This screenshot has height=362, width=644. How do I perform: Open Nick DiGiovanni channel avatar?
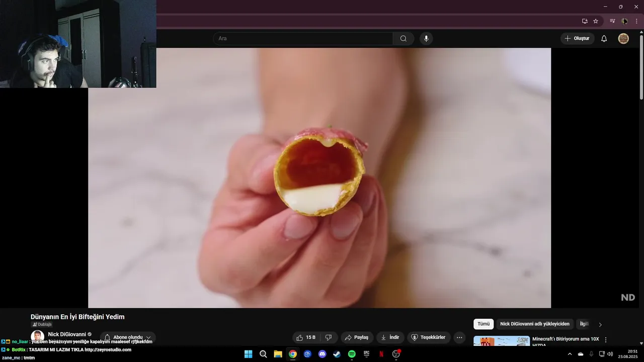[x=37, y=336]
